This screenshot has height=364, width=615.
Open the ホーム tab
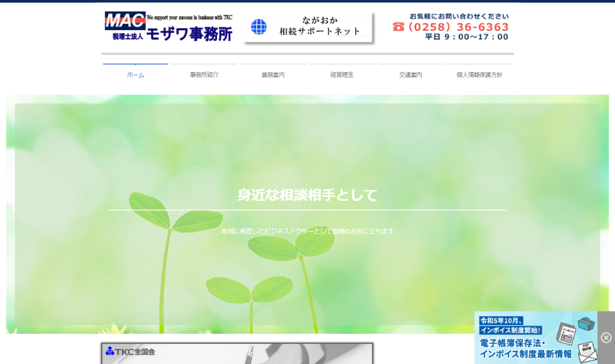[136, 75]
